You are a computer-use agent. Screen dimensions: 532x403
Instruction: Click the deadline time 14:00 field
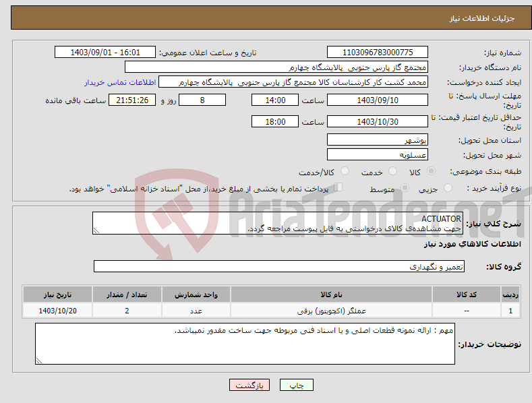click(275, 100)
